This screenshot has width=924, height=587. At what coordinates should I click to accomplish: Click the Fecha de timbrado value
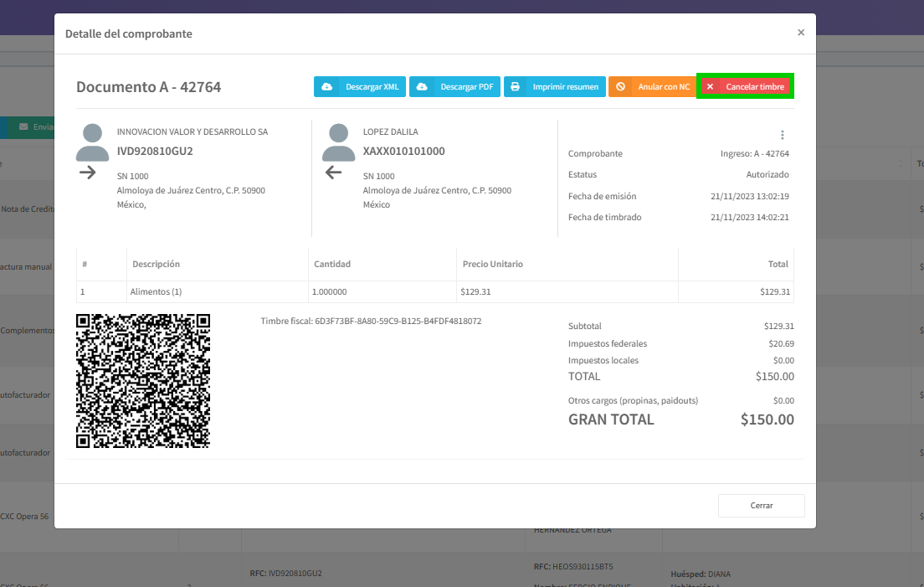(750, 217)
